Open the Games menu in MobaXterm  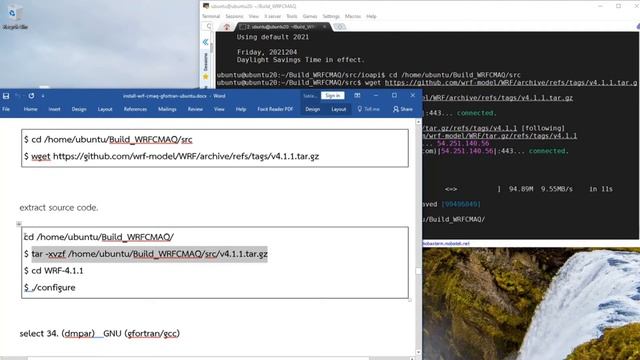coord(310,16)
